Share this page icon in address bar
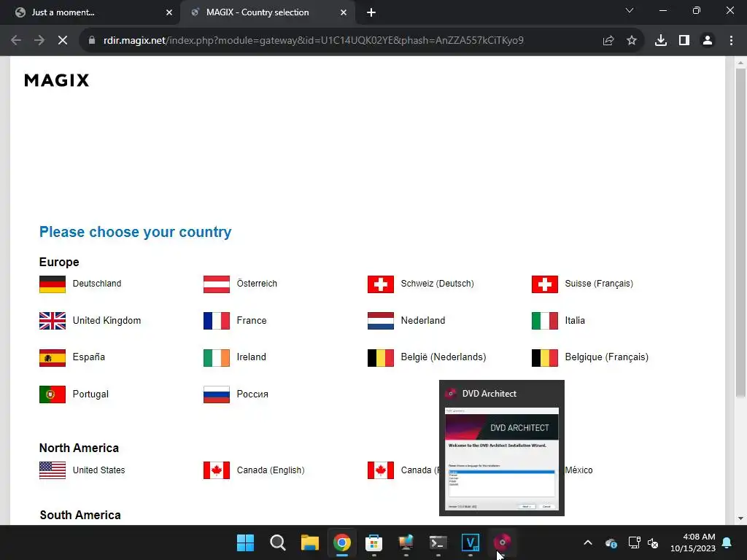Image resolution: width=747 pixels, height=560 pixels. coord(608,41)
